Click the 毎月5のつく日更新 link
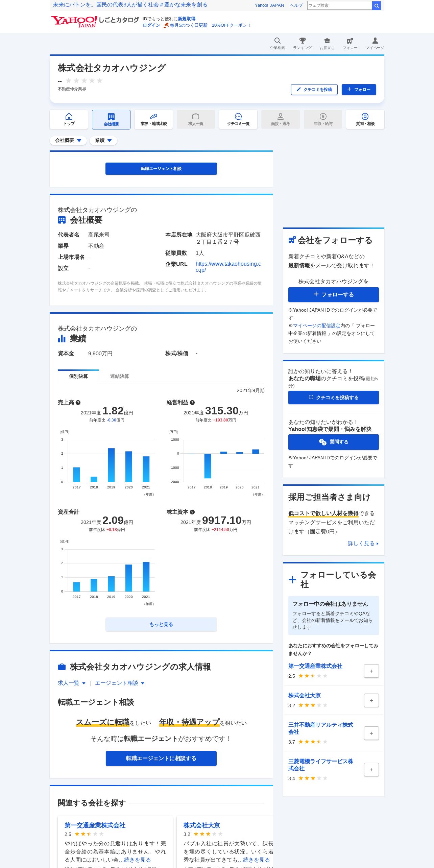Screen dimensions: 434x868 click(189, 25)
